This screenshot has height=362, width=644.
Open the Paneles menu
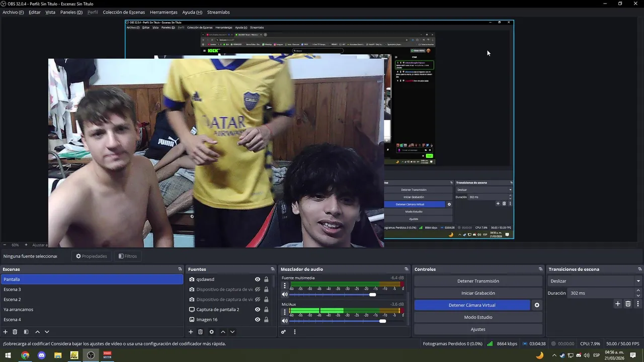pos(71,12)
